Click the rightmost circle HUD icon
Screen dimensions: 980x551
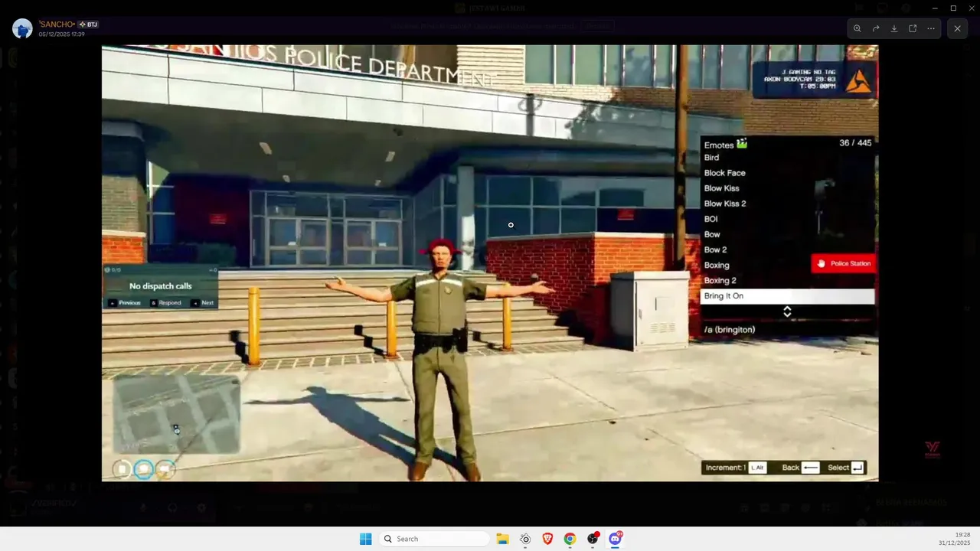tap(165, 469)
